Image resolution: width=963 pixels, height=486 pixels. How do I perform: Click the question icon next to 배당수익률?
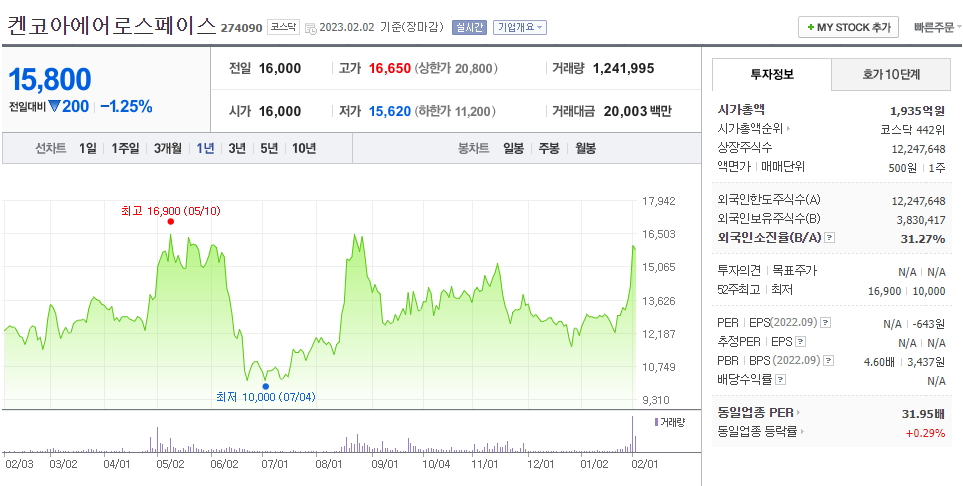[780, 380]
